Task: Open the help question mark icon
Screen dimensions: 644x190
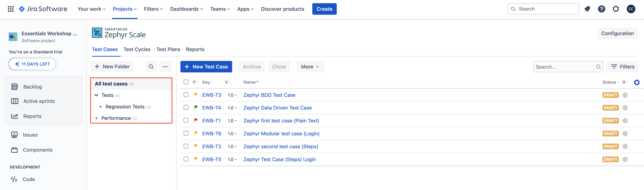Action: (x=601, y=9)
